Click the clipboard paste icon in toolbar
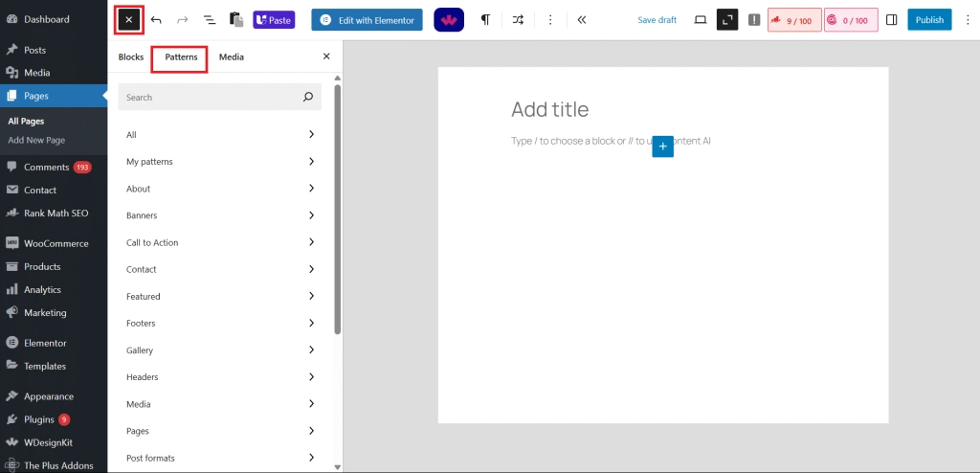 (x=236, y=19)
